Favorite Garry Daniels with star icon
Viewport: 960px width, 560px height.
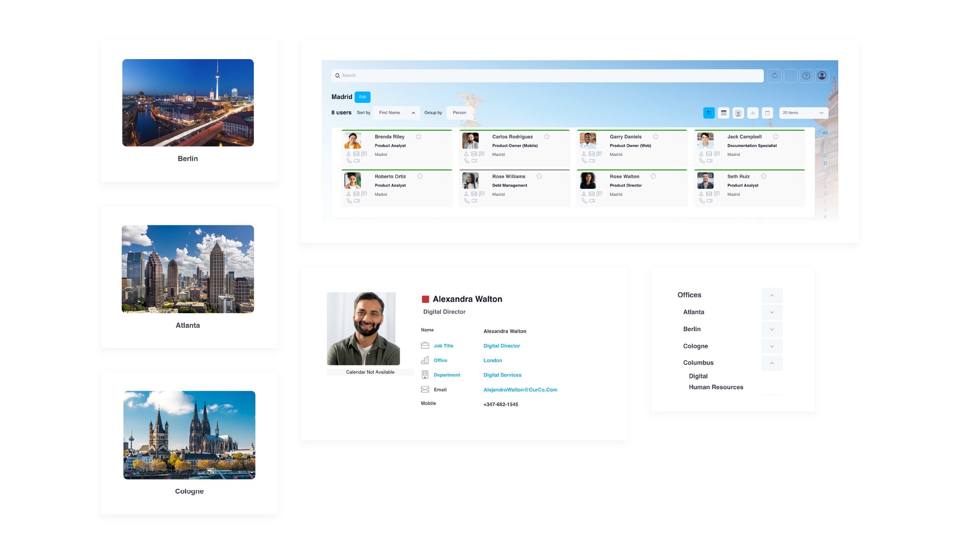[x=655, y=137]
